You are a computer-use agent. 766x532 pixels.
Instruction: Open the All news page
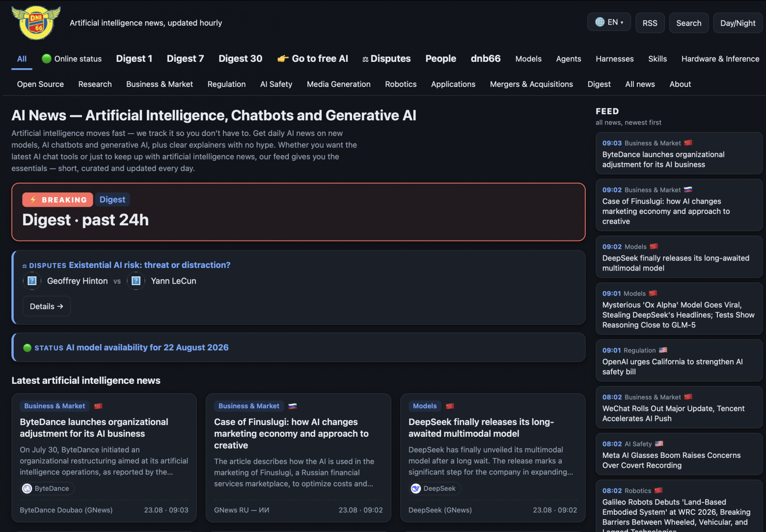(640, 84)
